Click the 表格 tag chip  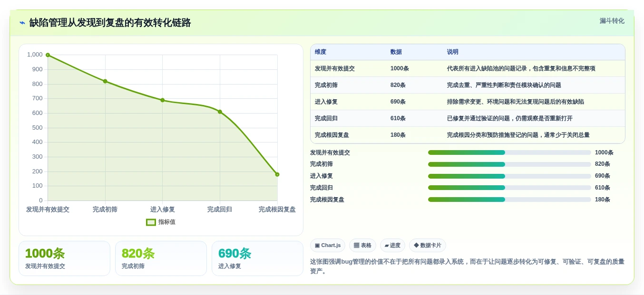coord(362,246)
